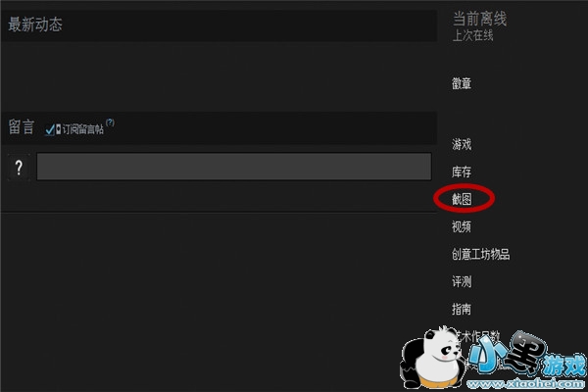The image size is (588, 392).
Task: Click the 留言 comments section heading
Action: coord(22,126)
